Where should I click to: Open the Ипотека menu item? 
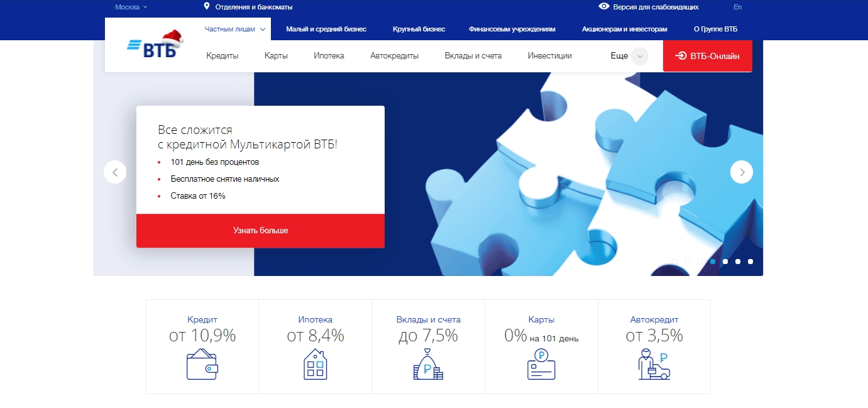pyautogui.click(x=329, y=55)
